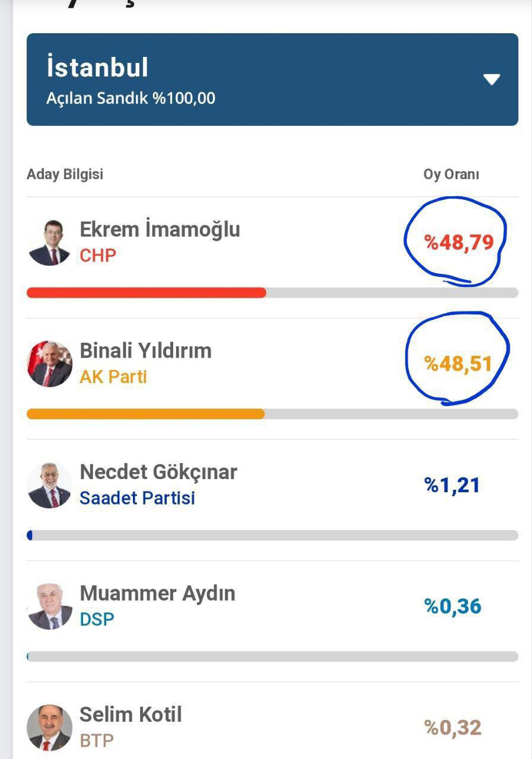This screenshot has height=759, width=532.
Task: Click the circled %48,79 vote share
Action: (458, 242)
